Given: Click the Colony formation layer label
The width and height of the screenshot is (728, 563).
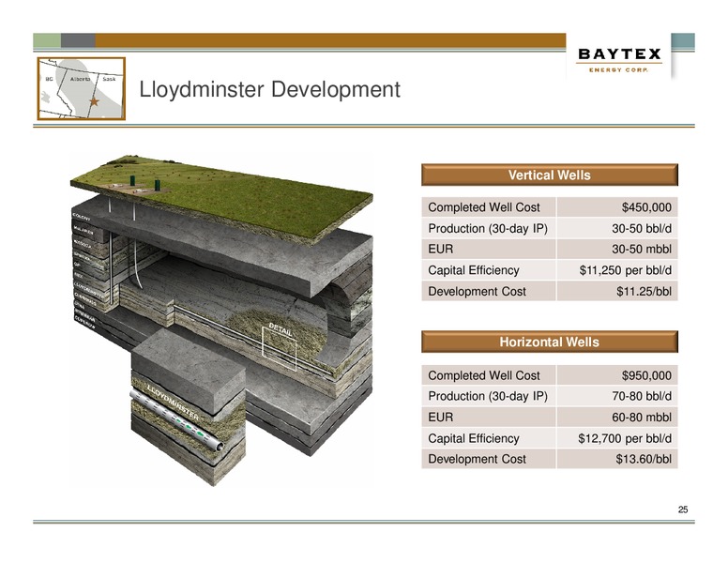Looking at the screenshot, I should click(81, 216).
